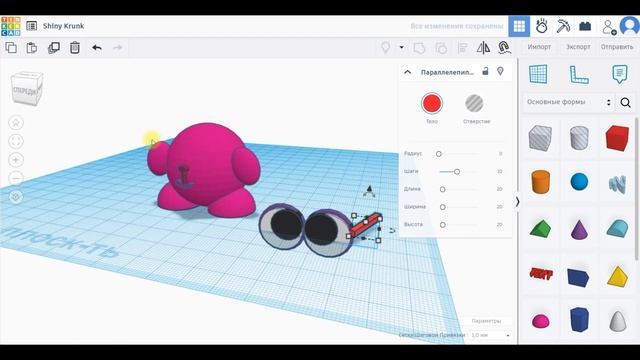Zoom out with the minus button
Screen dimensions: 640x360
tap(16, 178)
